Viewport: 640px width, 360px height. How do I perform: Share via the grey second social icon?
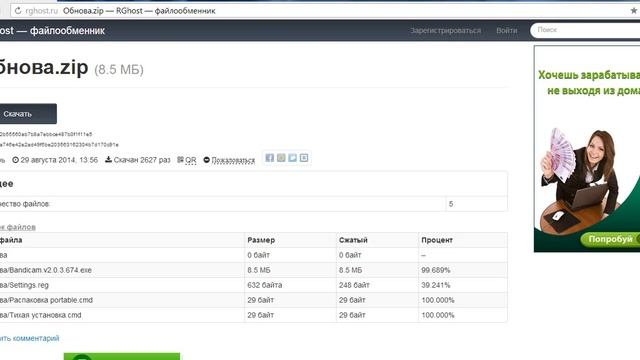click(281, 158)
